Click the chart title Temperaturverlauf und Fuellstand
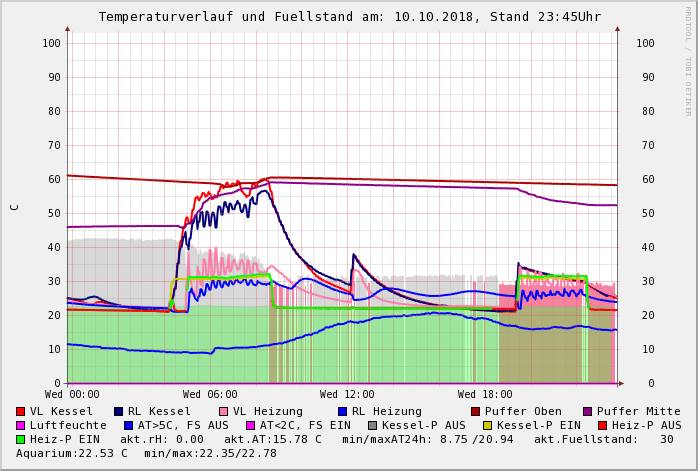Viewport: 698px width, 471px height. (349, 17)
